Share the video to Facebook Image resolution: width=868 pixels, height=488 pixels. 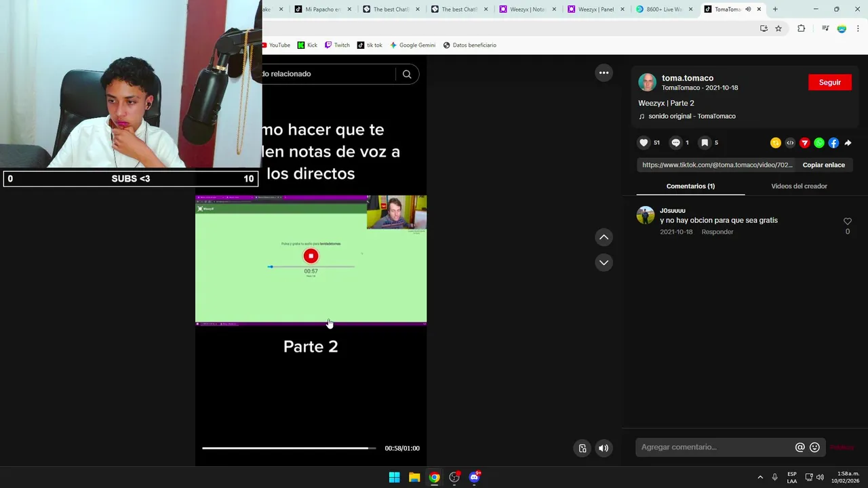(x=833, y=143)
